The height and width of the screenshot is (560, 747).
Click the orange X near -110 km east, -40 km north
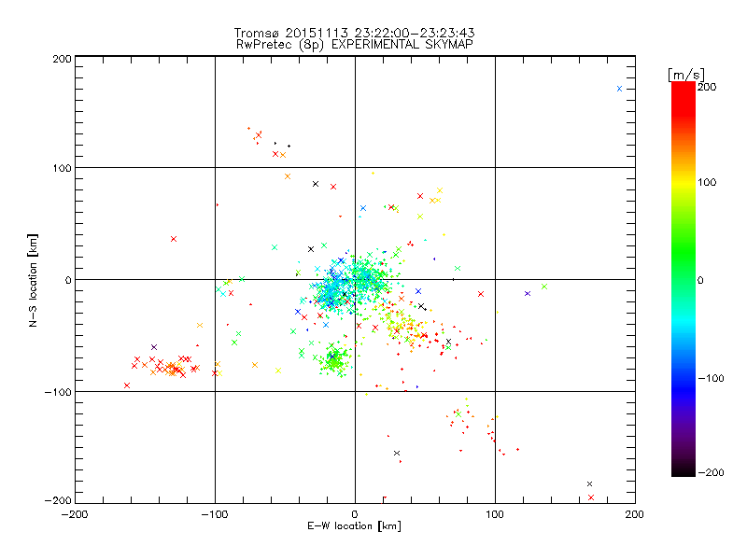click(x=200, y=325)
